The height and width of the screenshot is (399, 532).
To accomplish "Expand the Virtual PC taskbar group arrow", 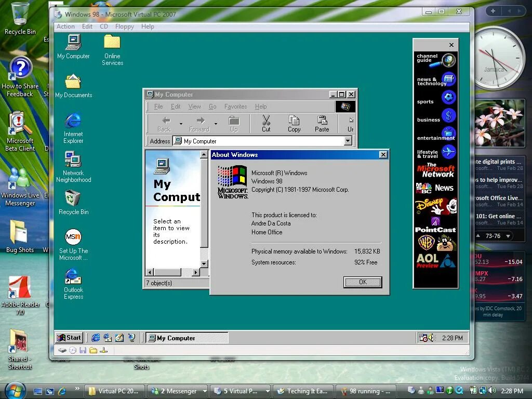I will (268, 391).
